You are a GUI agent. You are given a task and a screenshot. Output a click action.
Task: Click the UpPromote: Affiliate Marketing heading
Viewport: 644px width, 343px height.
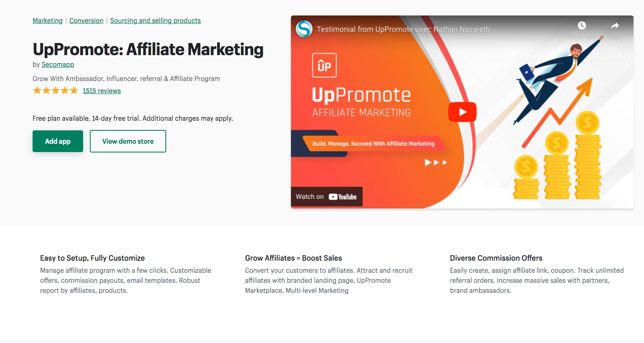[x=148, y=49]
